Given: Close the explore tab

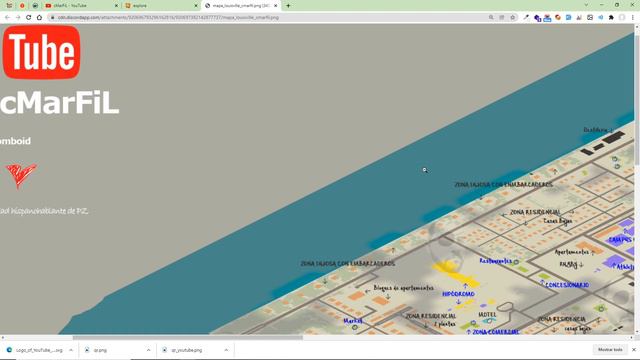Looking at the screenshot, I should coord(196,6).
